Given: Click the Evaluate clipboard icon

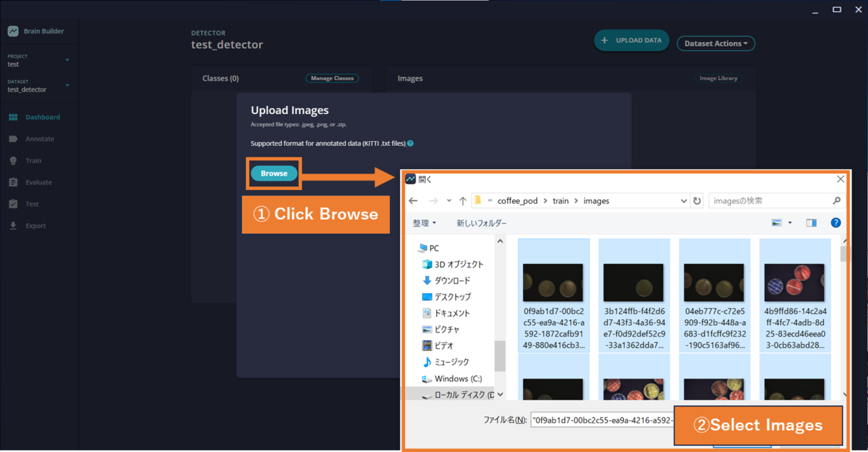Looking at the screenshot, I should 13,183.
